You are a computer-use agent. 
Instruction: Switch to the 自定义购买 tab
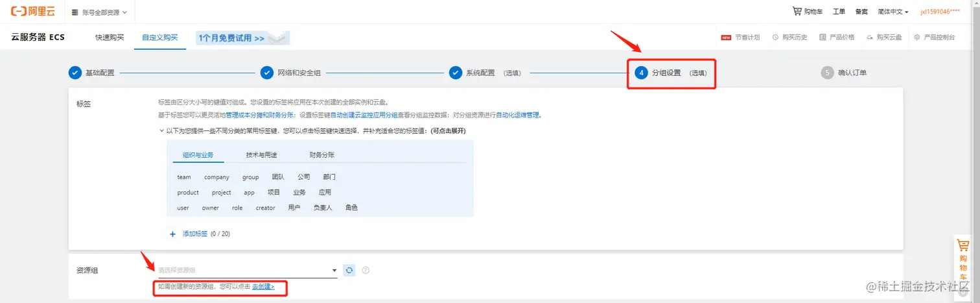point(159,38)
